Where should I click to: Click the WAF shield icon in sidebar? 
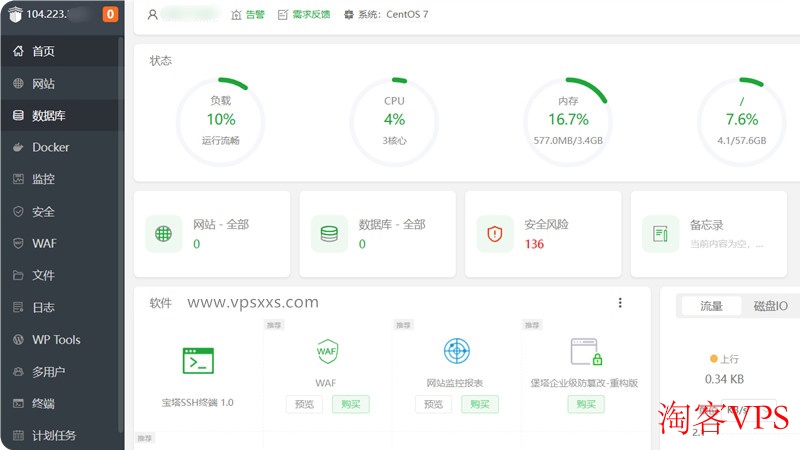click(18, 243)
